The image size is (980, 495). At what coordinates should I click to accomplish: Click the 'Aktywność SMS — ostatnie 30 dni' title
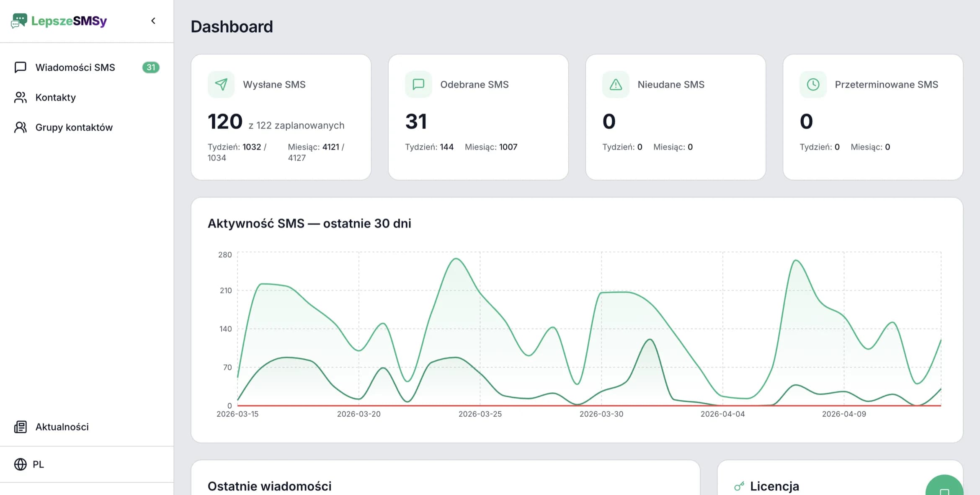[309, 223]
